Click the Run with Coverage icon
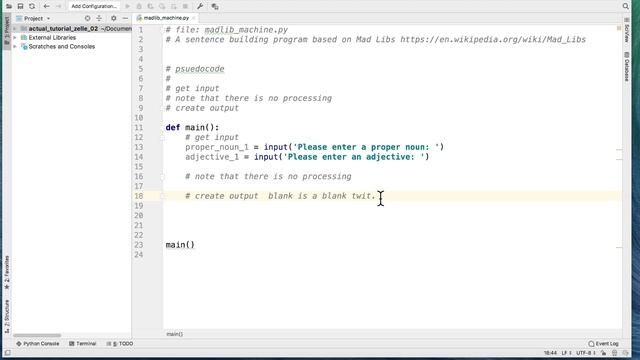This screenshot has width=640, height=360. tap(151, 6)
